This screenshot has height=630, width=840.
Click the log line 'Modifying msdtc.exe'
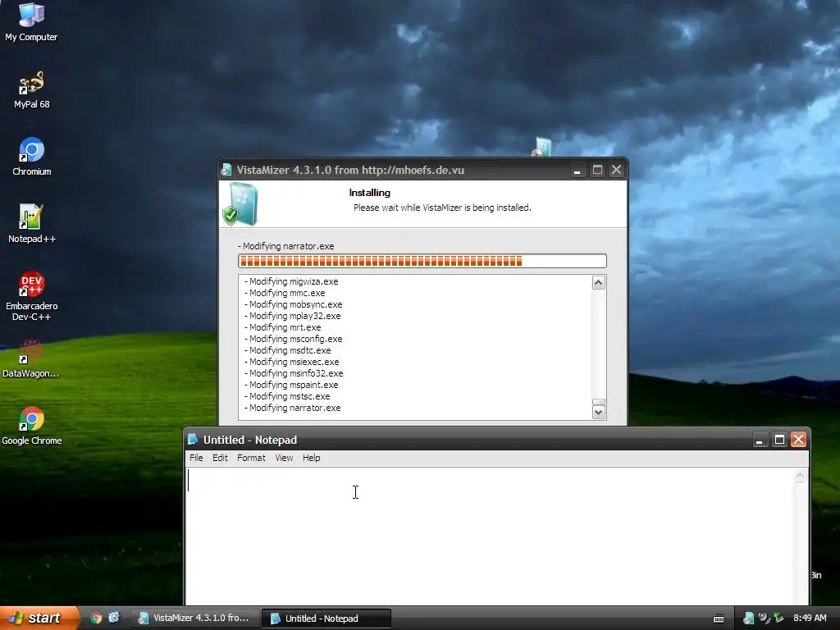tap(288, 350)
